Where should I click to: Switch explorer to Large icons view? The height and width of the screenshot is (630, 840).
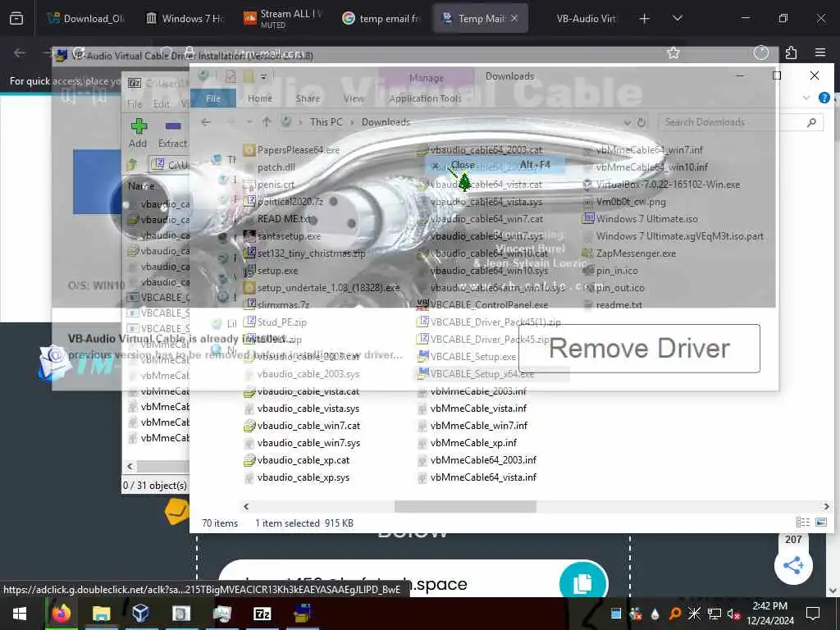[820, 523]
